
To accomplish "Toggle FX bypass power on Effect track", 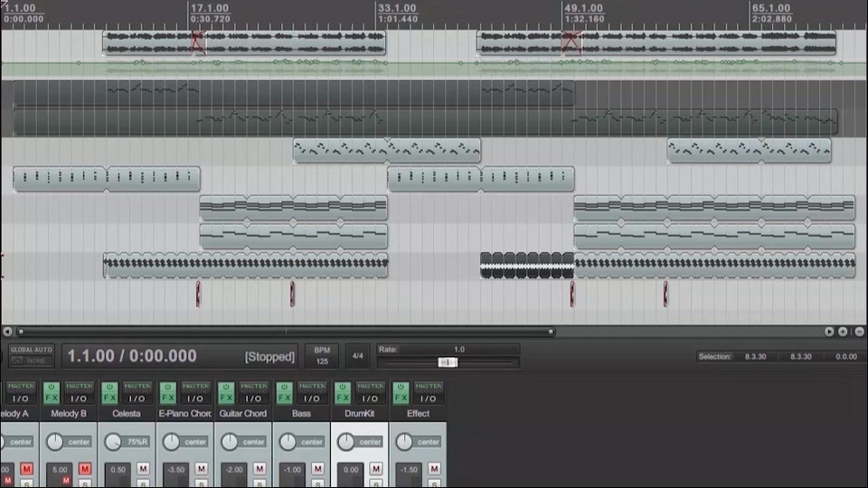I will tap(401, 387).
